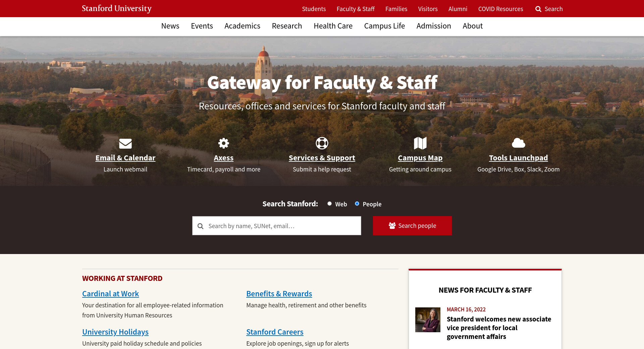
Task: Open the news article portrait thumbnail
Action: [428, 320]
